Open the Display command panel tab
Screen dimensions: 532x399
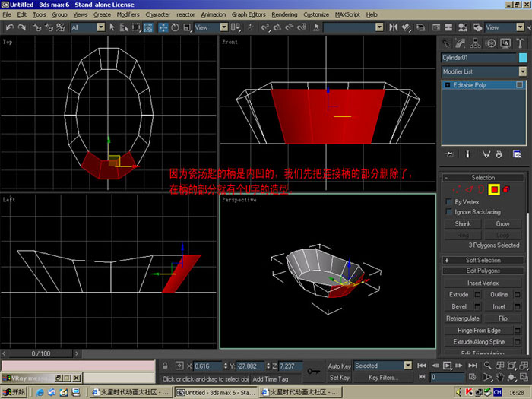pos(505,43)
